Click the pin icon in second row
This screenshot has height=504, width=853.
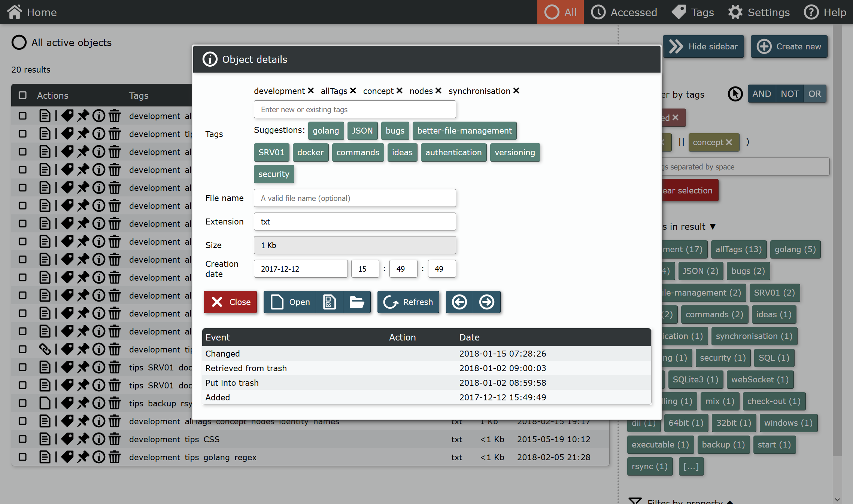tap(83, 134)
